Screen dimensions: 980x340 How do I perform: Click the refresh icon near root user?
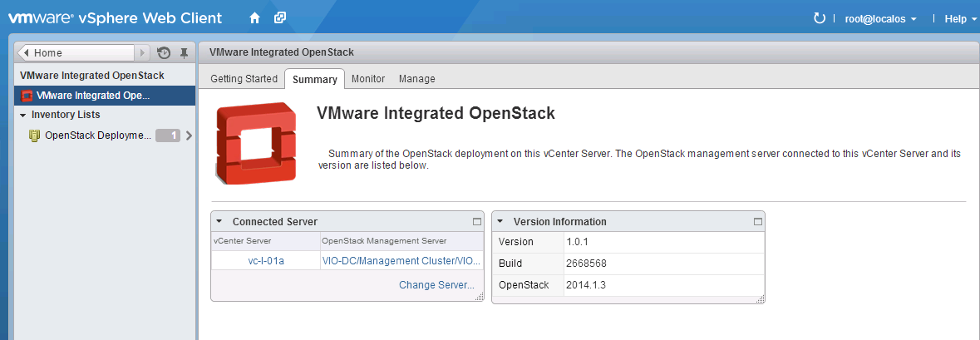point(819,18)
